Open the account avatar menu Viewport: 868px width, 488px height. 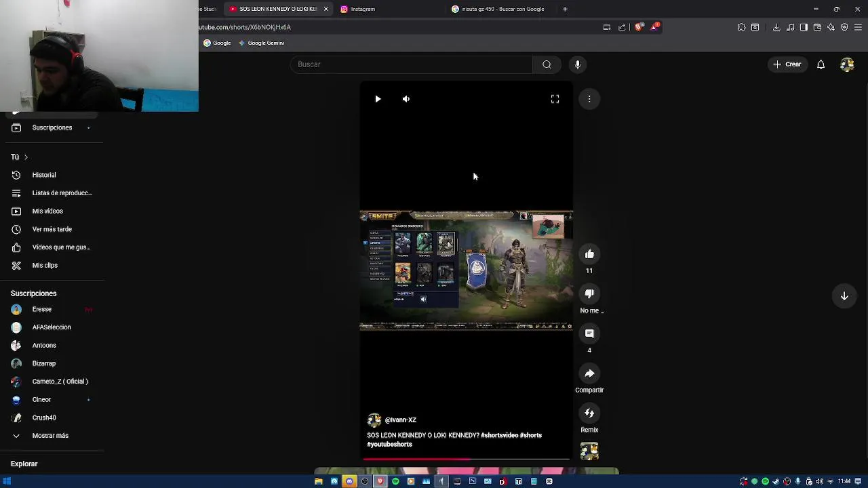tap(847, 64)
